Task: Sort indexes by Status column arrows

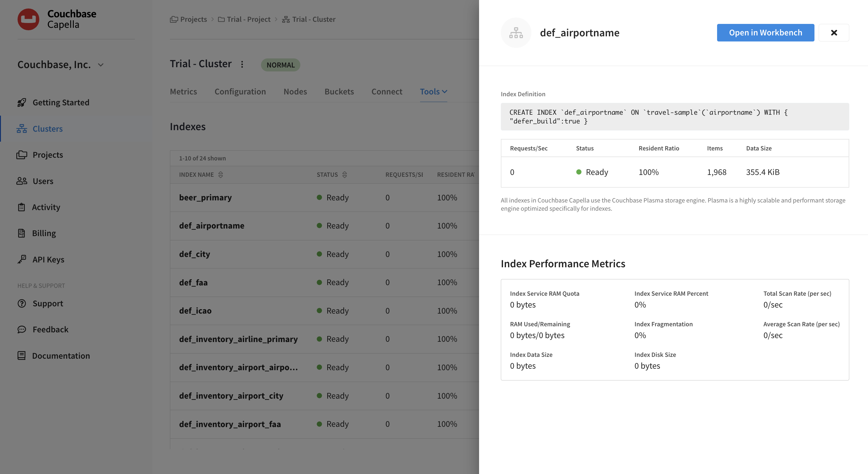Action: [x=344, y=175]
